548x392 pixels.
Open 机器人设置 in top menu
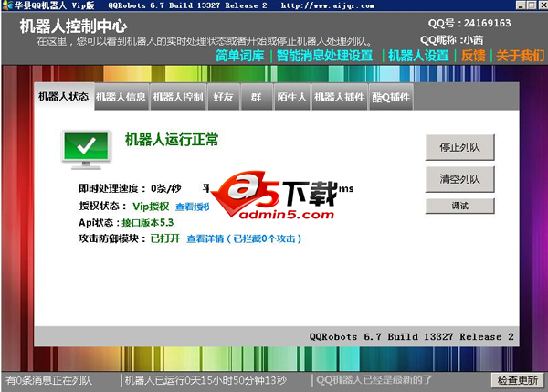(x=418, y=56)
